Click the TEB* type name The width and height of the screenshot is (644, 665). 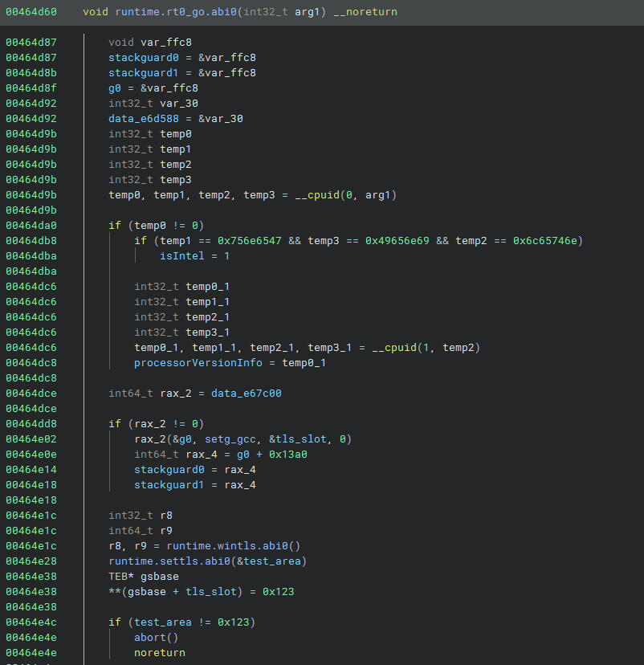point(121,577)
